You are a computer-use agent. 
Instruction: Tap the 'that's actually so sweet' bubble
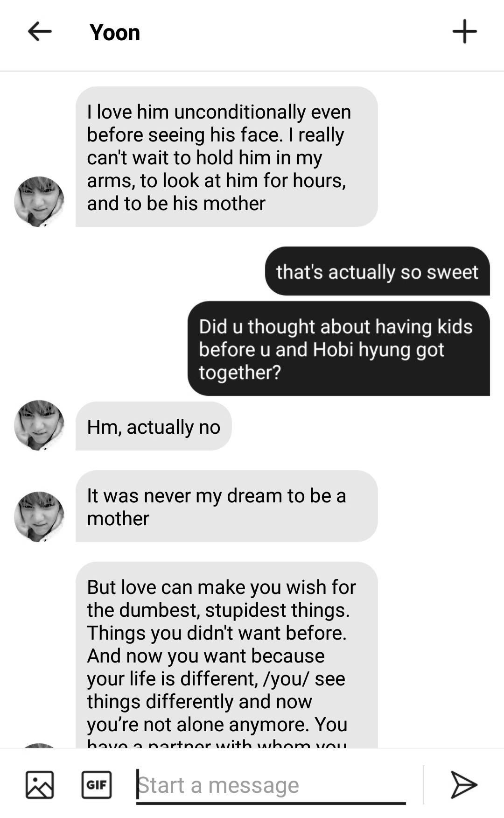point(378,271)
